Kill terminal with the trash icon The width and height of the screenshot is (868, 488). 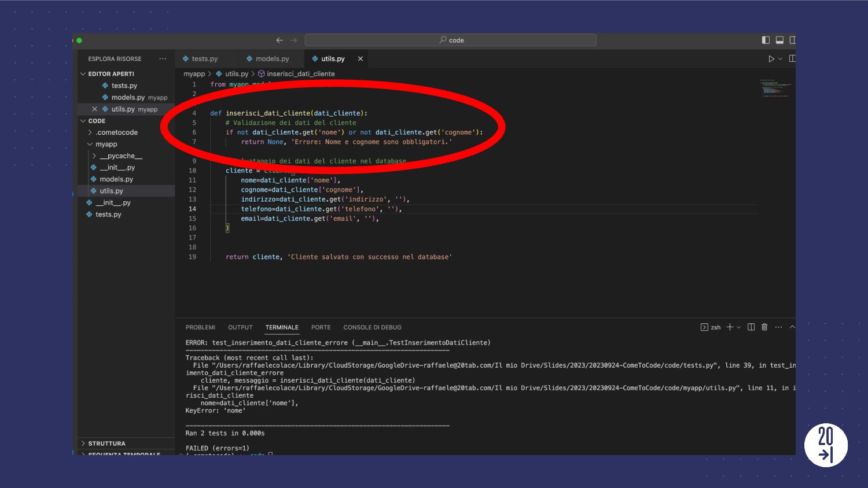tap(764, 327)
